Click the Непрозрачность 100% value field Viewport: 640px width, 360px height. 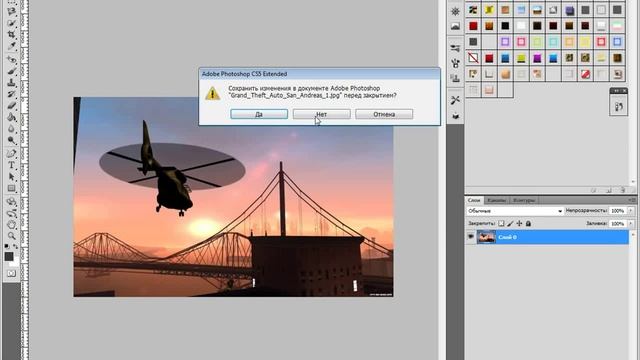coord(618,211)
